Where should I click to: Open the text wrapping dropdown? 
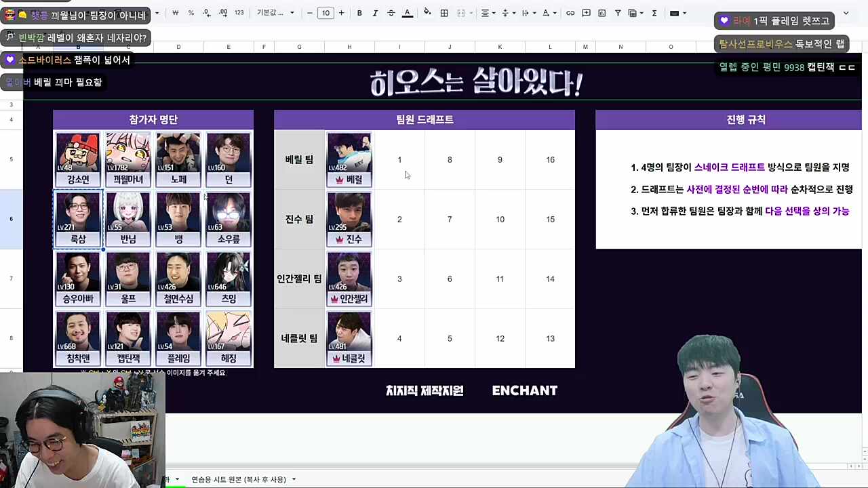click(x=528, y=13)
